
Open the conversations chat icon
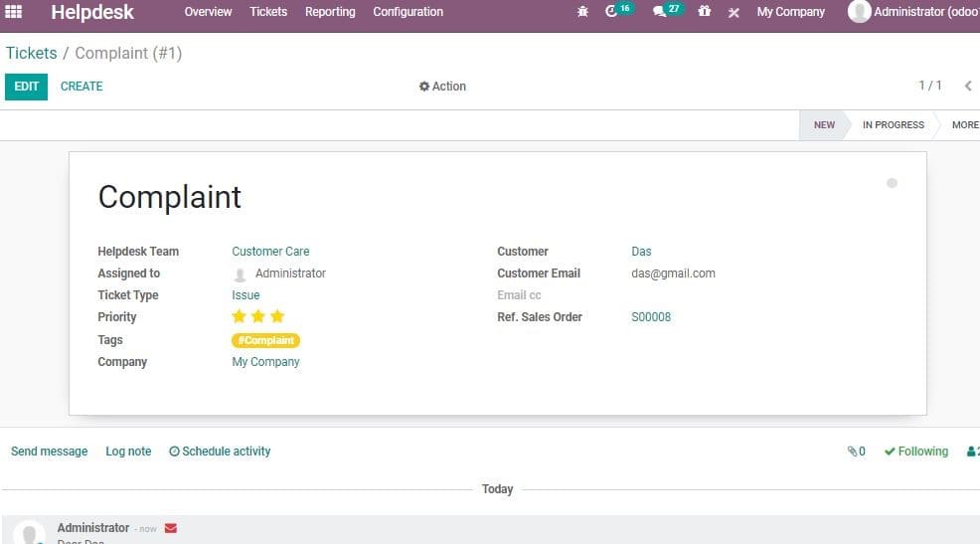[x=659, y=12]
